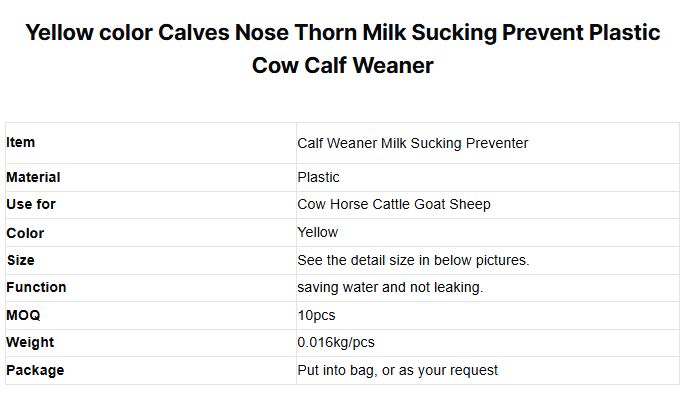Image resolution: width=694 pixels, height=403 pixels.
Task: Click "Calf Weaner Milk Sucking Preventer" cell
Action: (x=412, y=143)
